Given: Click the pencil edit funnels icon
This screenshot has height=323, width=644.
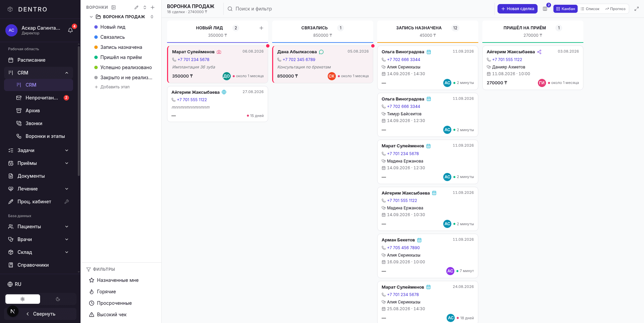Looking at the screenshot, I should pos(136,7).
